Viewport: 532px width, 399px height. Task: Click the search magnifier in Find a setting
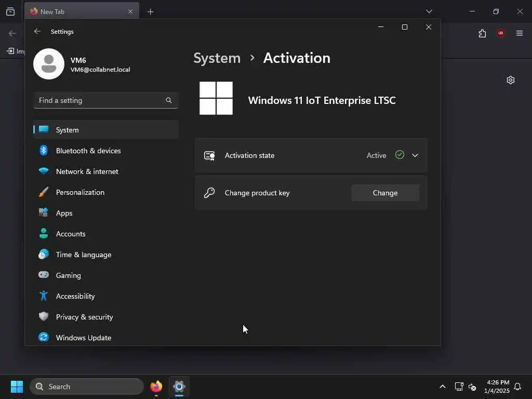pos(169,100)
